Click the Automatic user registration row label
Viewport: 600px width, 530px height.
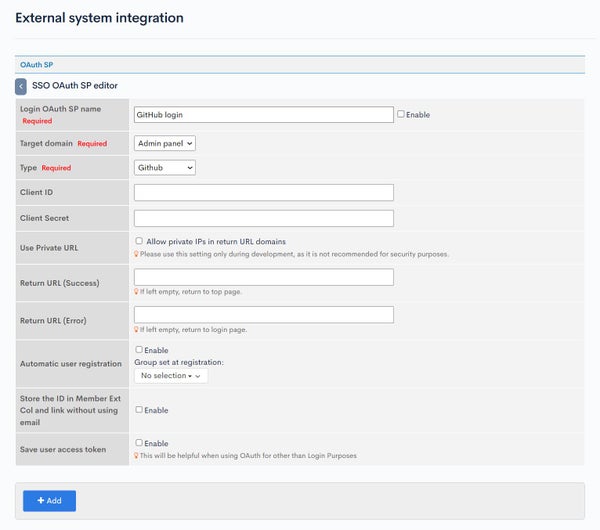(71, 364)
